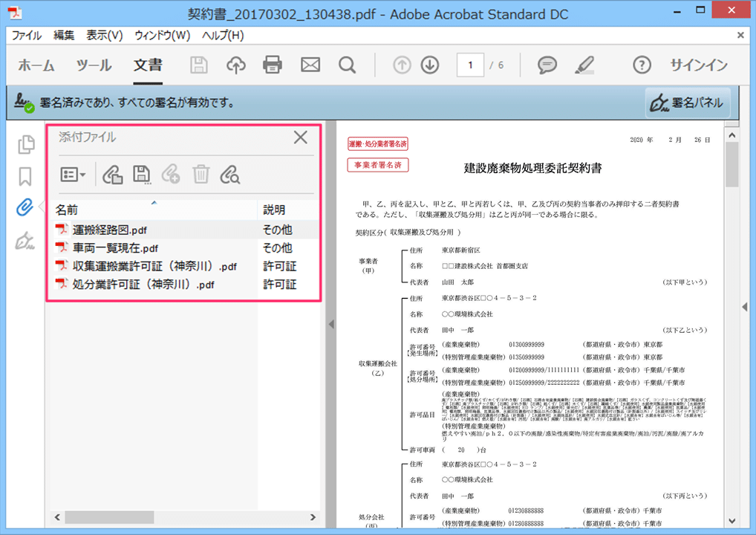
Task: Close the 添付ファイル panel
Action: pos(301,137)
